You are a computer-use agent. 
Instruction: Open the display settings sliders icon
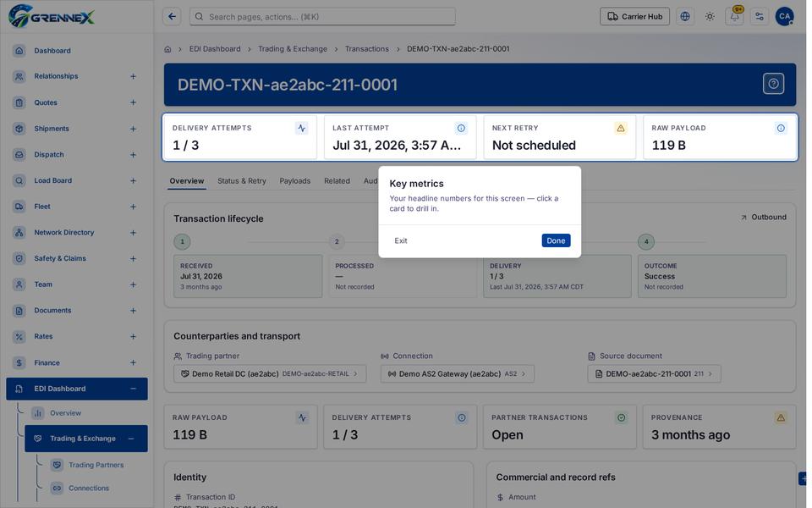(760, 17)
